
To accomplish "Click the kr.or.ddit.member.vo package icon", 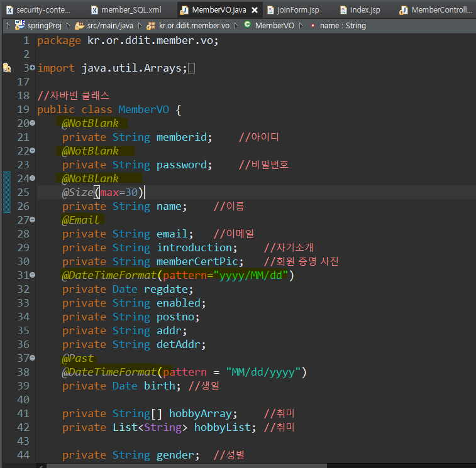I will pyautogui.click(x=151, y=26).
